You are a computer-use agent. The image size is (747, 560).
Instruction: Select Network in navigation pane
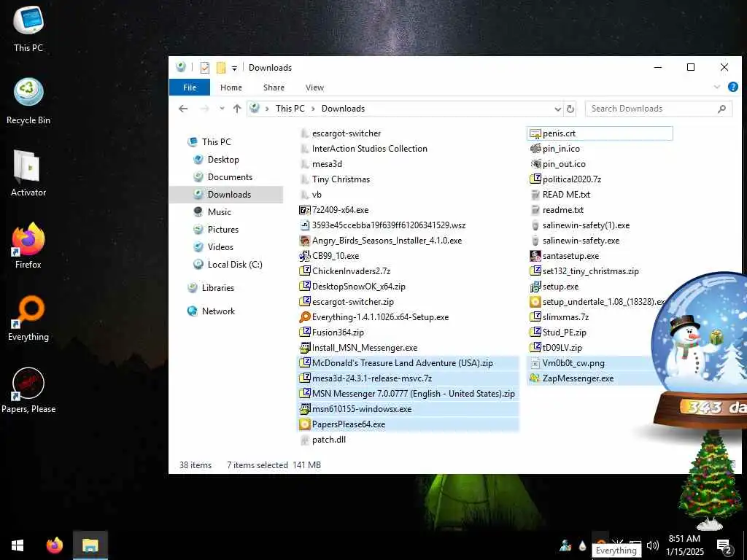[x=218, y=311]
